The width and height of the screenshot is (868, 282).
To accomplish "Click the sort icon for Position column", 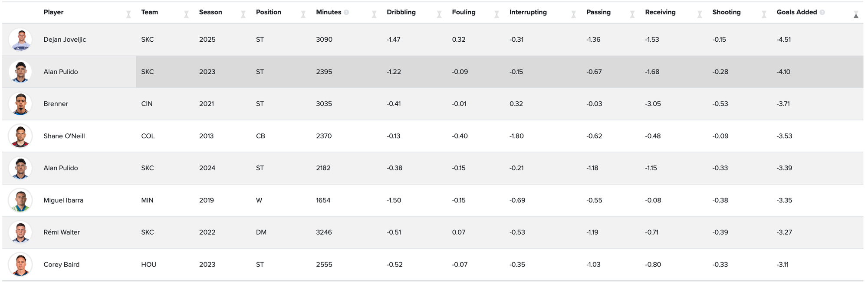I will tap(303, 15).
